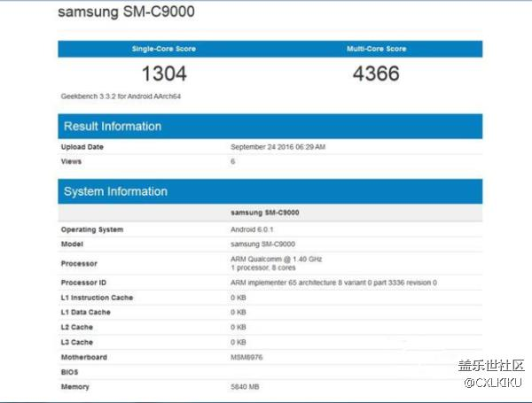This screenshot has width=532, height=403.
Task: Select the single-core score value 1304
Action: pos(164,74)
